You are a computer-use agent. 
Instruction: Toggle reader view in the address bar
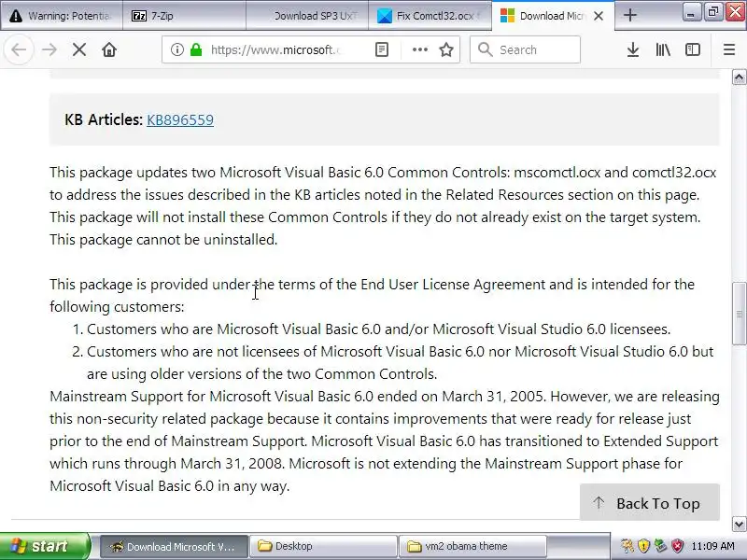click(382, 49)
